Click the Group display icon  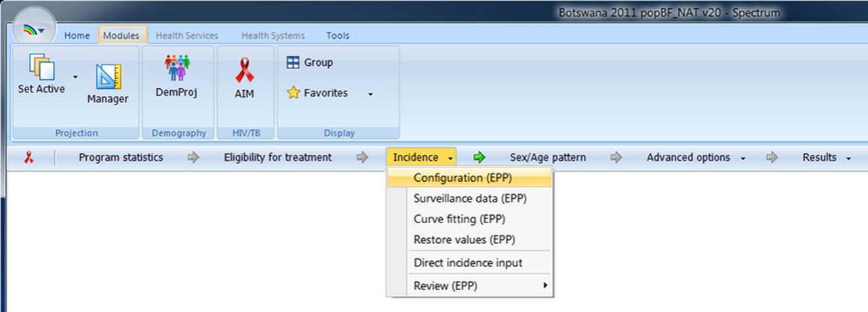pyautogui.click(x=293, y=62)
